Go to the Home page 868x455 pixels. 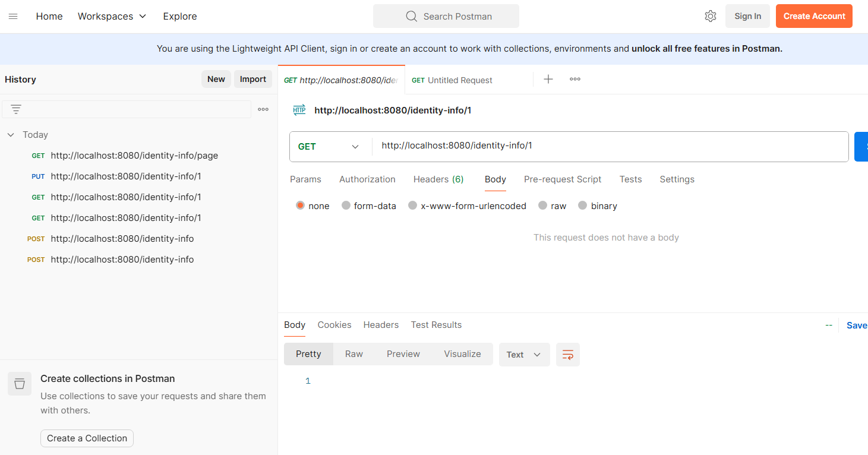tap(49, 16)
